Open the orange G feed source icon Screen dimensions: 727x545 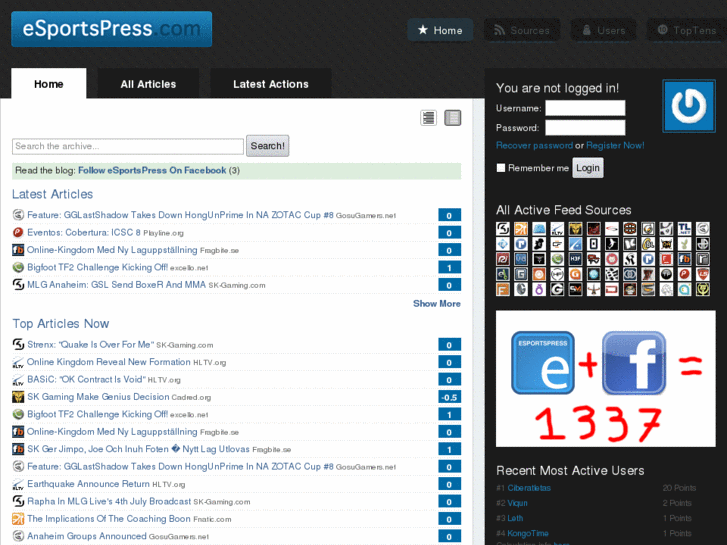pyautogui.click(x=575, y=274)
